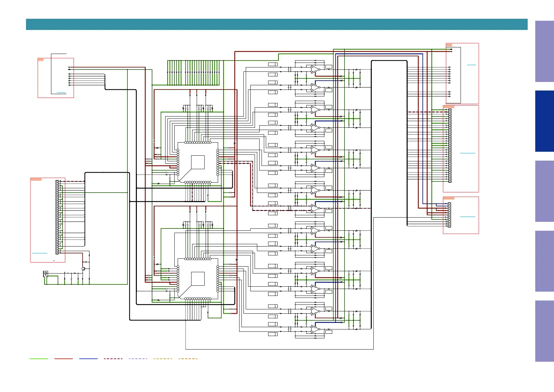This screenshot has width=554, height=392.
Task: Click the left-side vertical pin connector strip
Action: click(x=57, y=217)
